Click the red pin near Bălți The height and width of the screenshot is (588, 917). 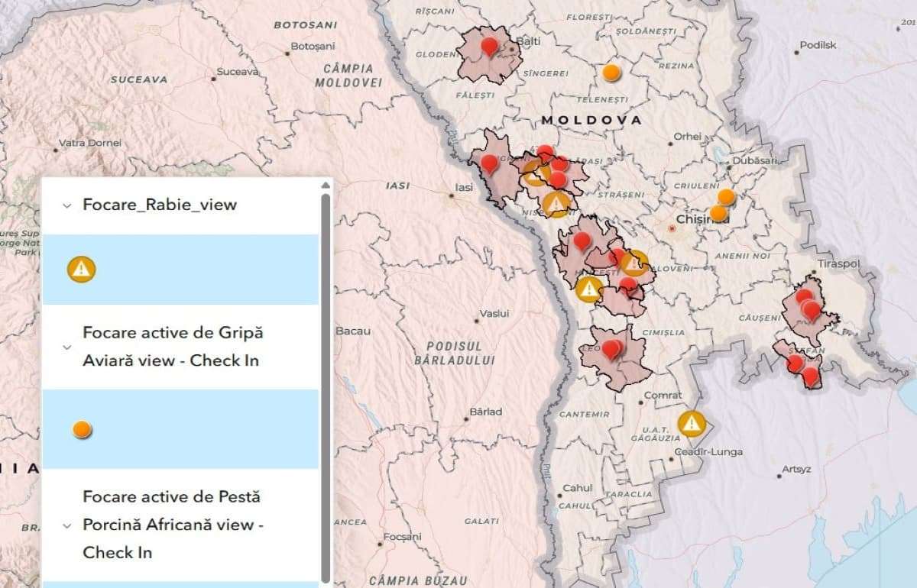coord(489,47)
